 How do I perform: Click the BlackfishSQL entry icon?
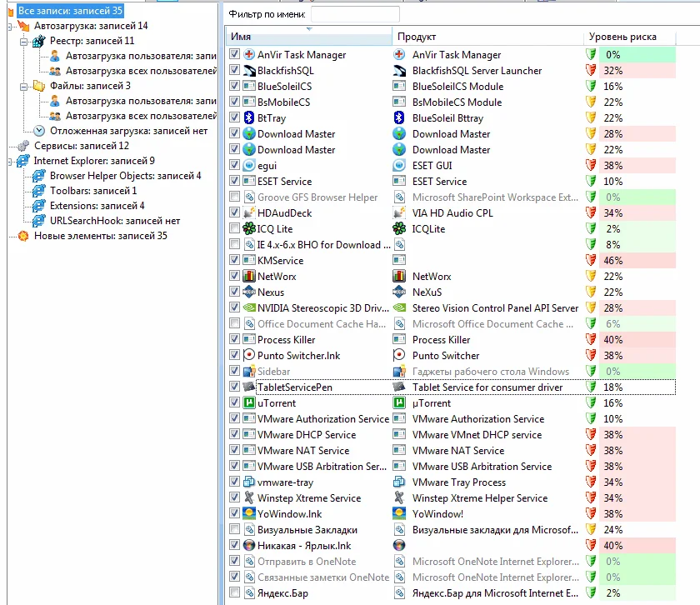click(x=248, y=71)
